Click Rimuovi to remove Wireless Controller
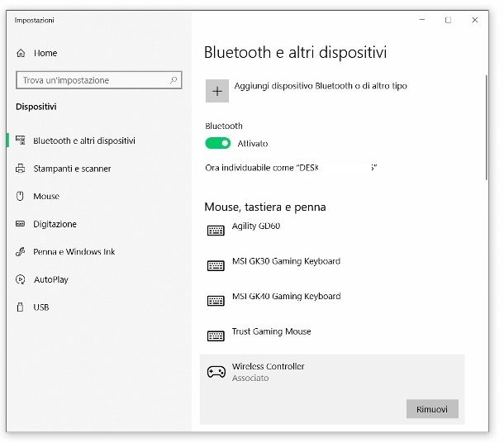The height and width of the screenshot is (443, 504). [x=432, y=409]
